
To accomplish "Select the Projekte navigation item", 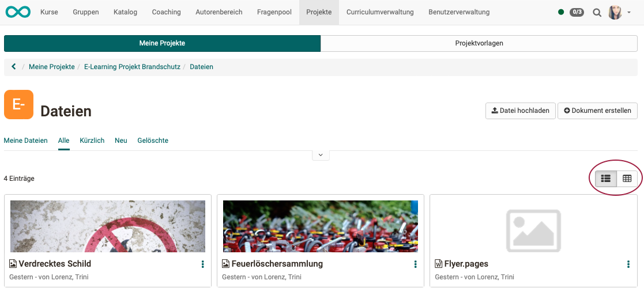I will coord(319,12).
